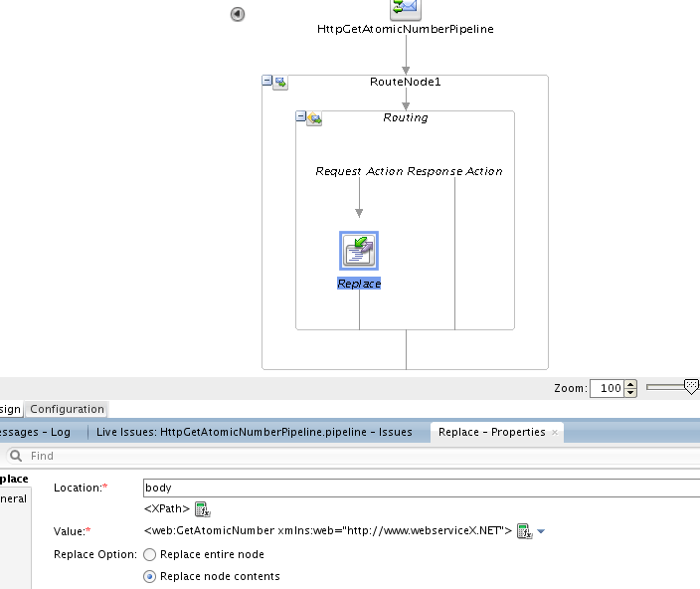Click the Routing action icon
The height and width of the screenshot is (589, 700).
click(x=314, y=118)
